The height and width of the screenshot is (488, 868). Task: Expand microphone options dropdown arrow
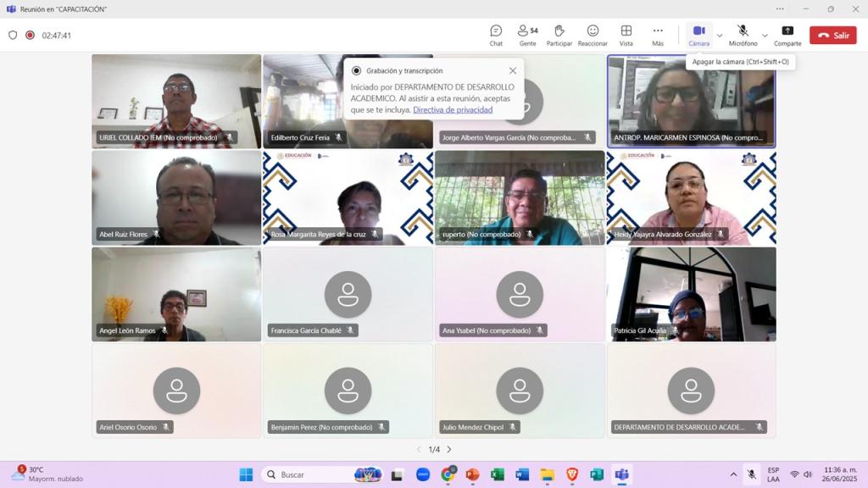point(765,36)
